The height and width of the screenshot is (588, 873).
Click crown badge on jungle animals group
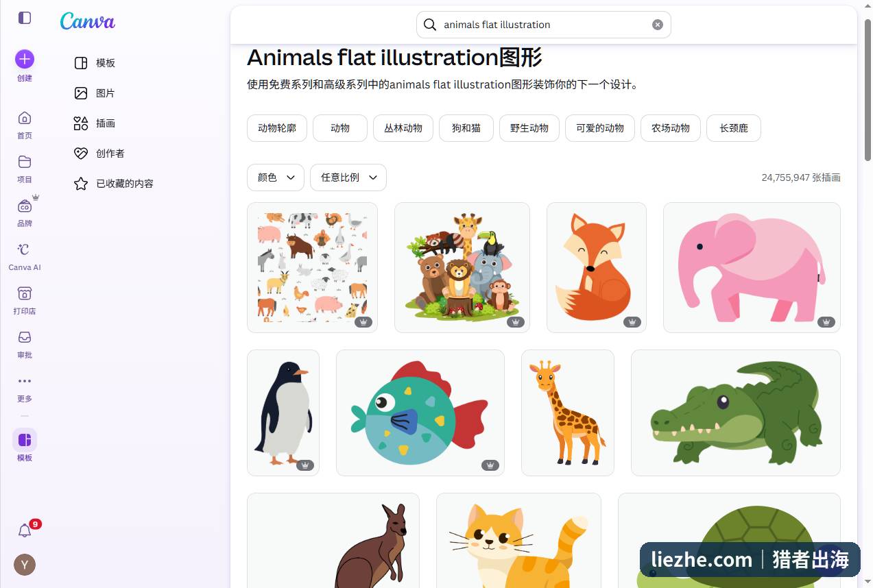point(516,322)
